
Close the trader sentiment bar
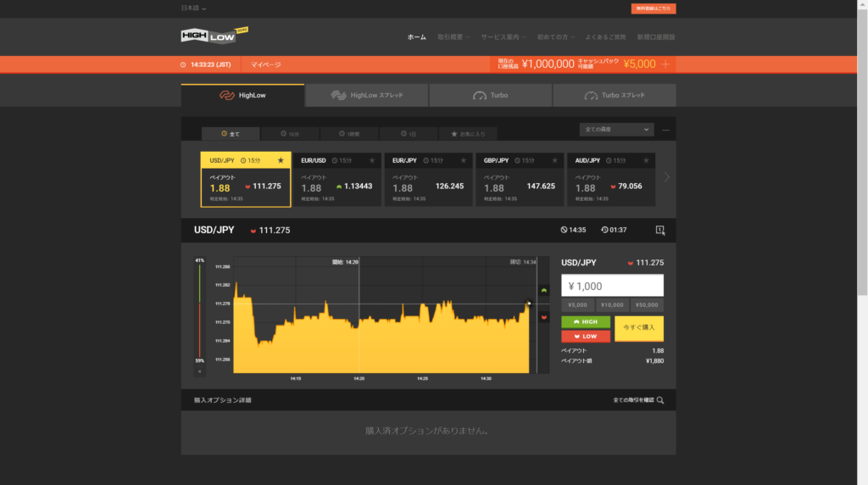coord(200,371)
